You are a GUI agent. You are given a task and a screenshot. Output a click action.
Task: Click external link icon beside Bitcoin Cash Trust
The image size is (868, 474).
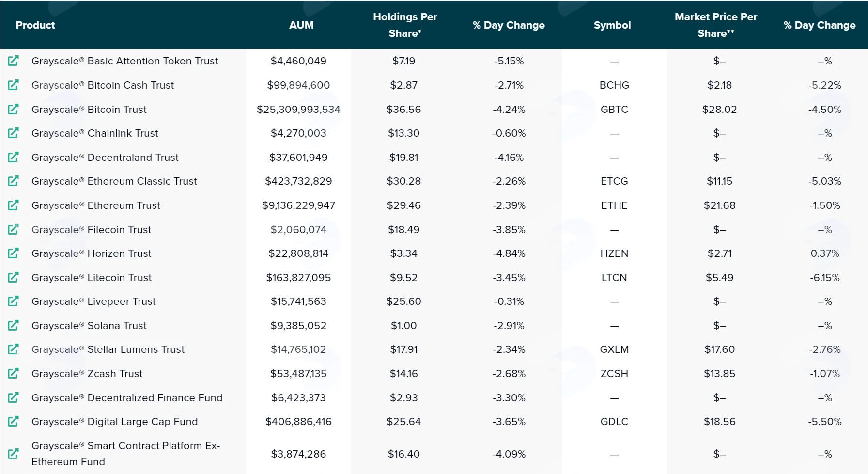[x=14, y=85]
